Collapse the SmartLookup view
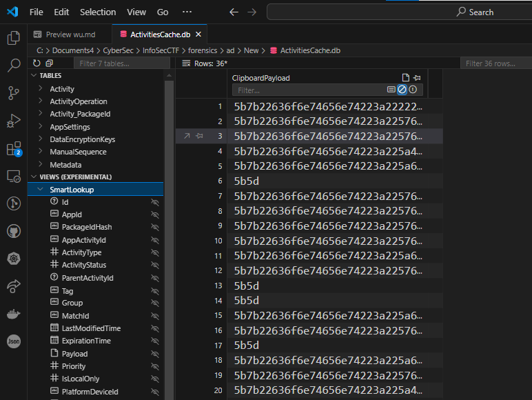The height and width of the screenshot is (400, 532). 41,189
